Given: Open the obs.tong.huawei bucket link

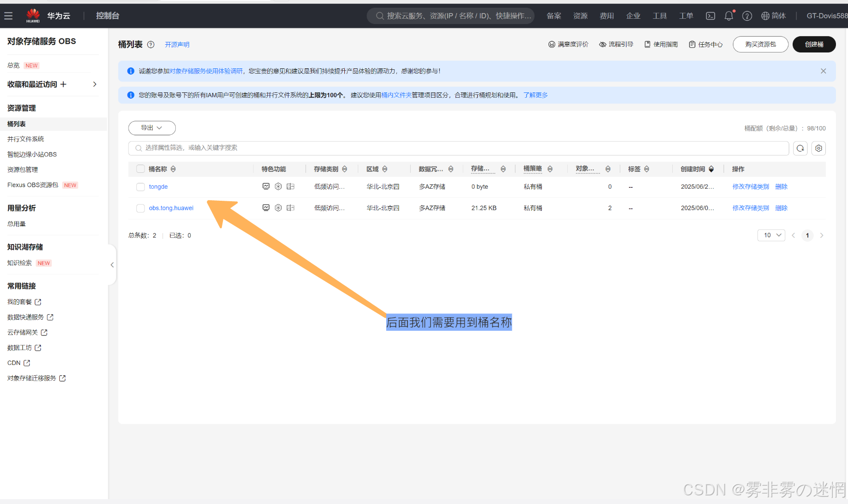Looking at the screenshot, I should (x=171, y=208).
